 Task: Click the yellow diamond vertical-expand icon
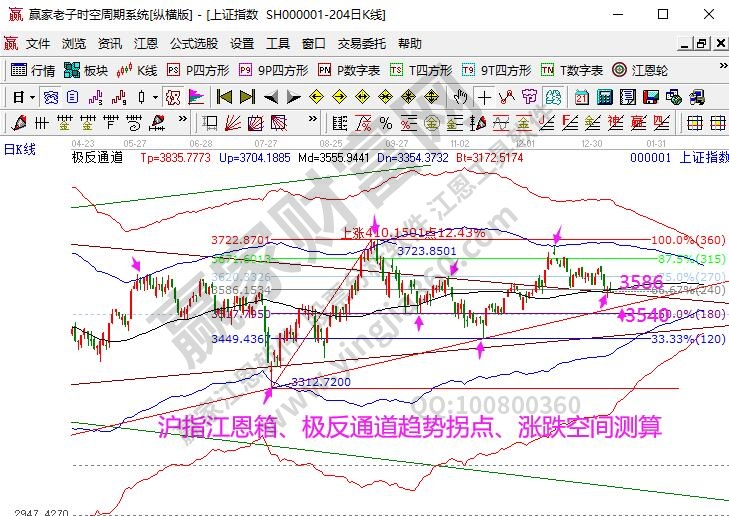431,98
